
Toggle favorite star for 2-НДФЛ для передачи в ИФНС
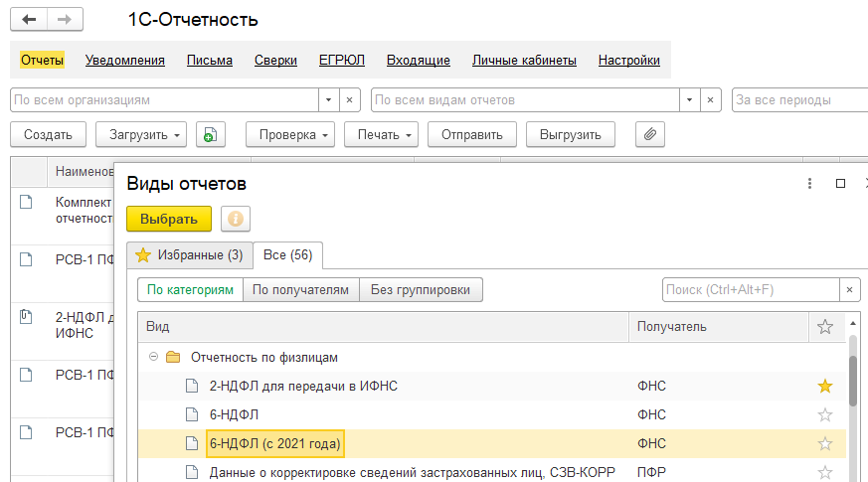pos(825,387)
